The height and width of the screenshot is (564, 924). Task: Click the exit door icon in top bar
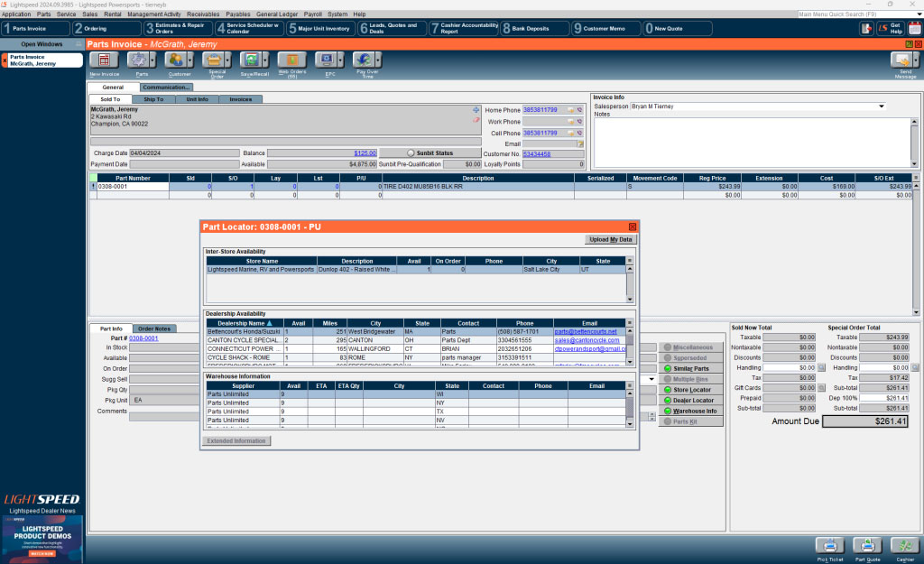click(x=865, y=28)
